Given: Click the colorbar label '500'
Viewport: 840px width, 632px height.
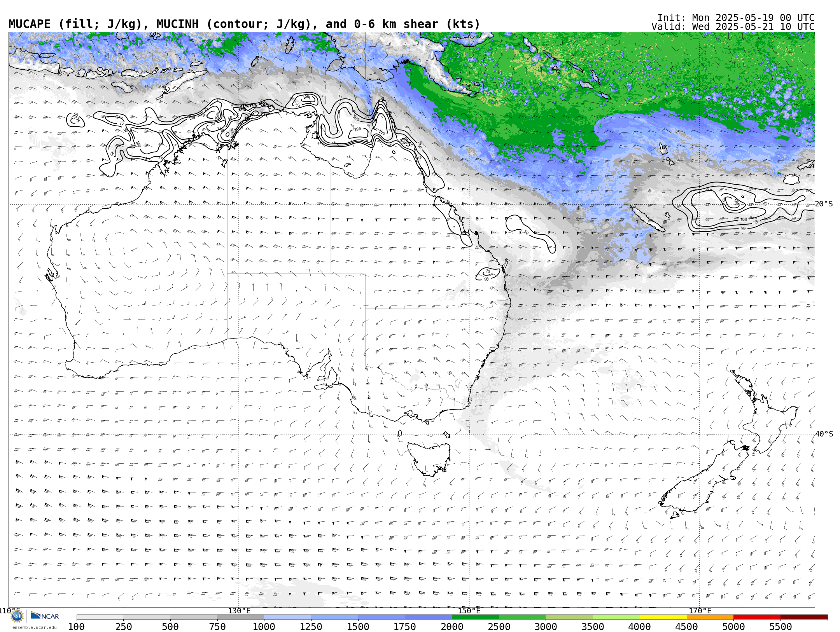Looking at the screenshot, I should 170,627.
